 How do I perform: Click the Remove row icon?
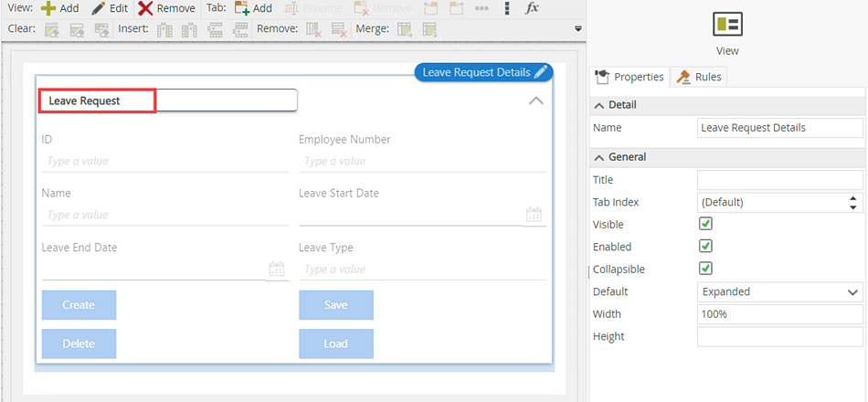(339, 30)
